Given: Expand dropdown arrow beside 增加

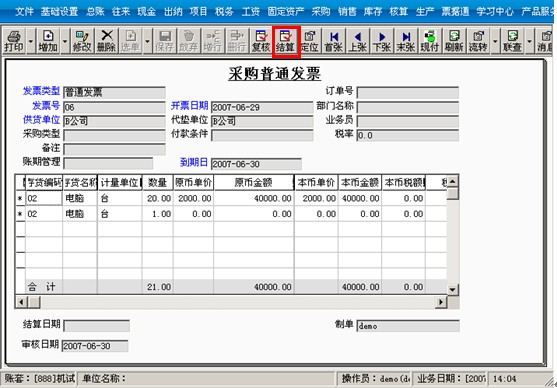Looking at the screenshot, I should tap(65, 41).
